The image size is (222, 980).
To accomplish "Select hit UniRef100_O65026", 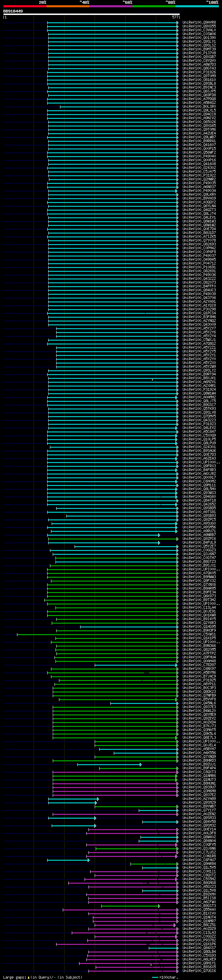I will (x=199, y=122).
